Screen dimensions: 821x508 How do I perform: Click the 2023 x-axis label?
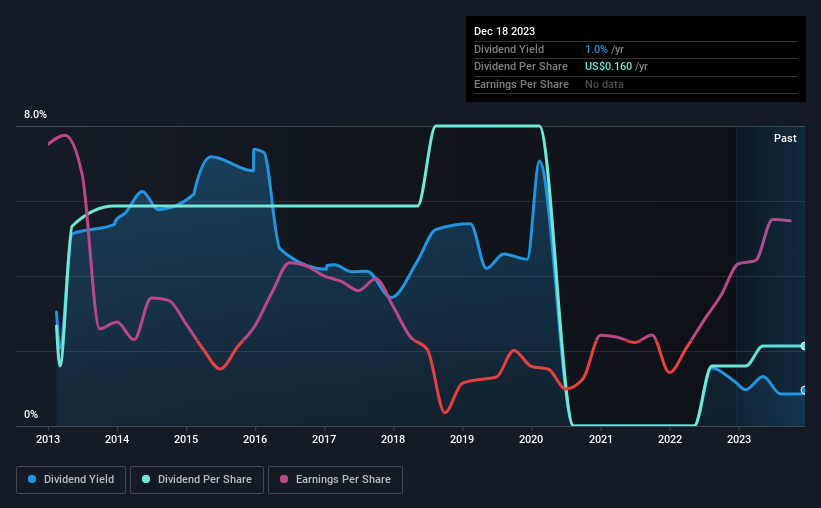pyautogui.click(x=739, y=439)
